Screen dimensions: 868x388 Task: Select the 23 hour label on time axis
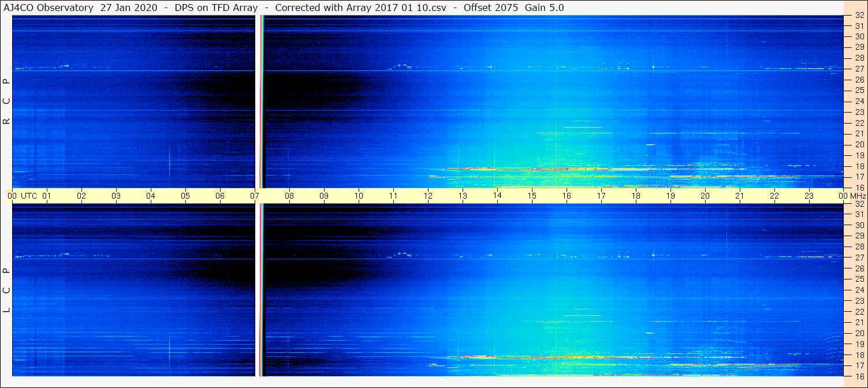pyautogui.click(x=809, y=196)
